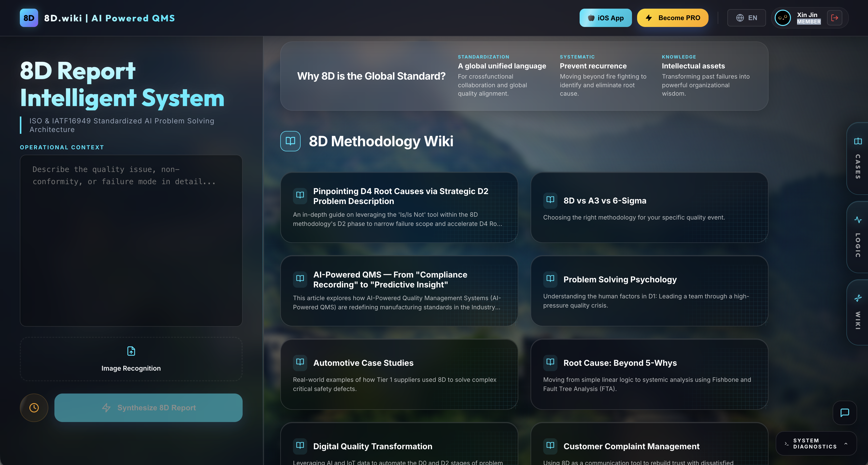Click the file upload icon above Image Recognition
Viewport: 868px width, 465px height.
pos(131,351)
